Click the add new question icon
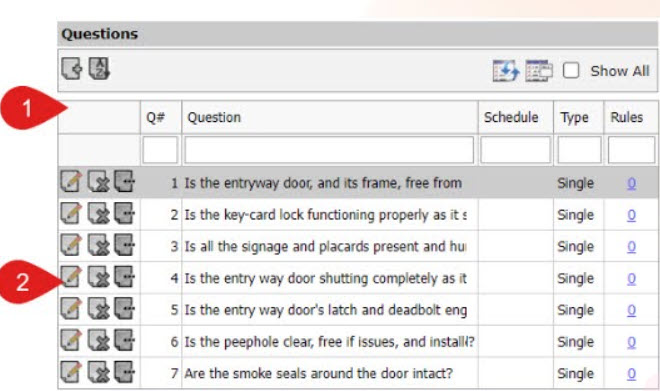This screenshot has width=660, height=391. click(x=72, y=69)
